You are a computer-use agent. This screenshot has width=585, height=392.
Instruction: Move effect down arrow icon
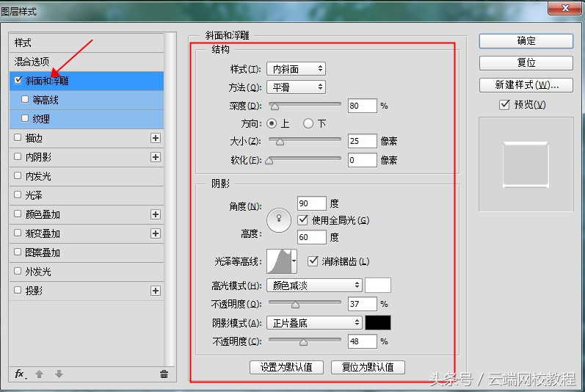59,374
